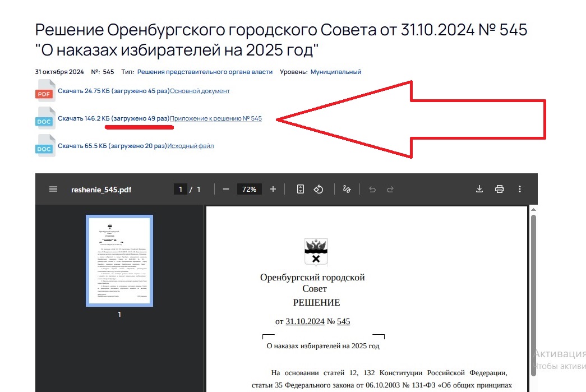Select Решения представительного органа власти type link
This screenshot has width=586, height=392.
205,72
